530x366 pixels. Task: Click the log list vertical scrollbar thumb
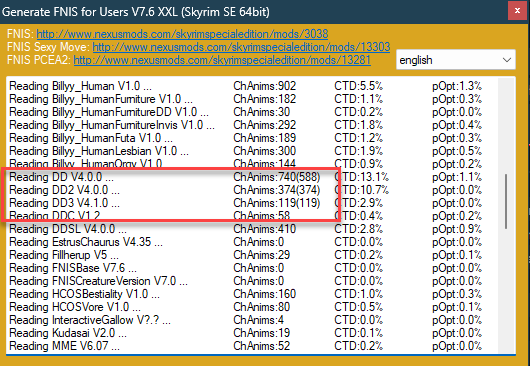[506, 201]
